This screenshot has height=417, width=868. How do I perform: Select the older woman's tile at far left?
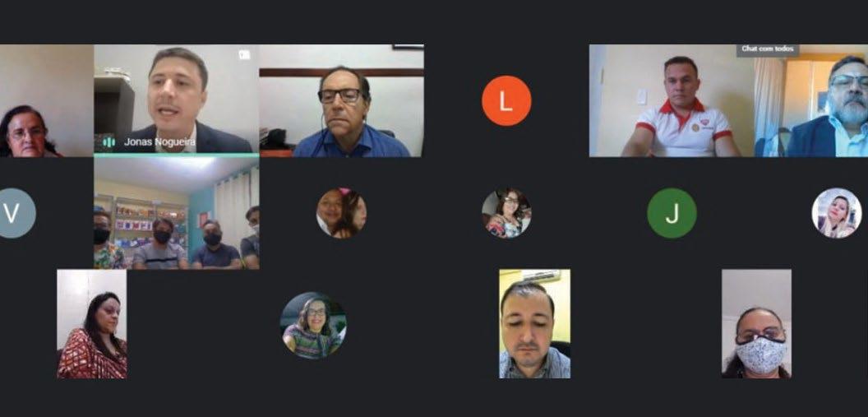point(47,101)
